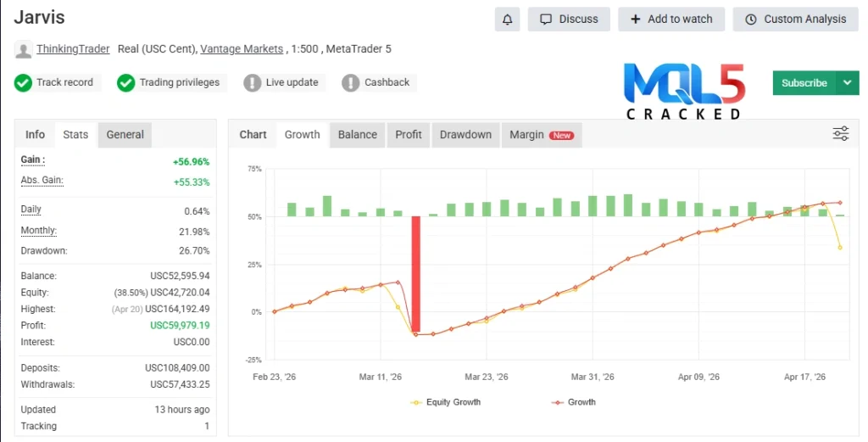This screenshot has height=442, width=868.
Task: Switch to the Stats tab
Action: (75, 135)
